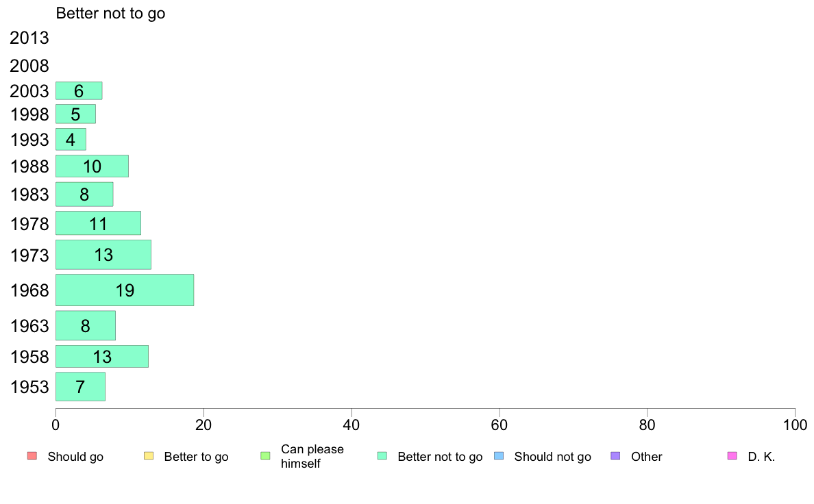Select the pink D. K. legend swatch
The width and height of the screenshot is (814, 504).
pos(732,456)
